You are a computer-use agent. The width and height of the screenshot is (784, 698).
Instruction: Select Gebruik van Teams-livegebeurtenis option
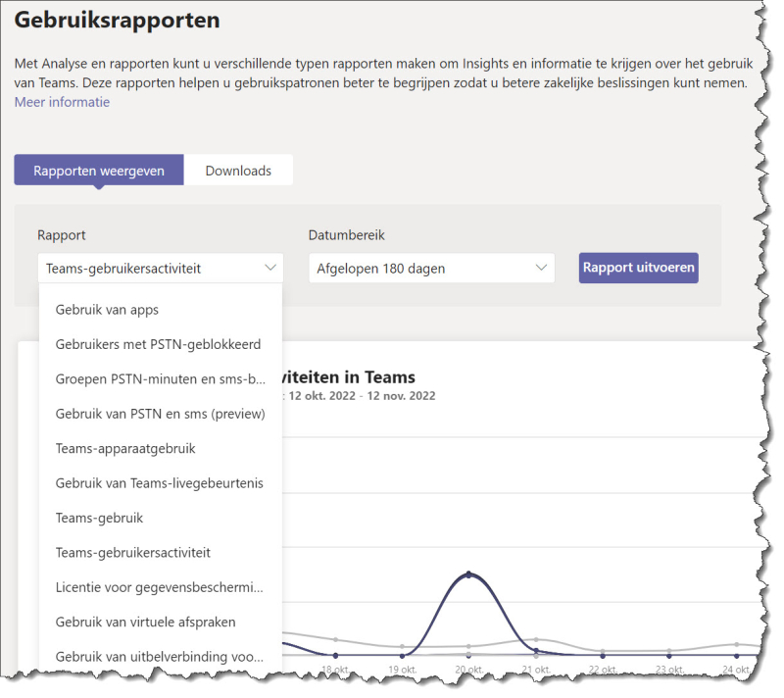[x=161, y=483]
